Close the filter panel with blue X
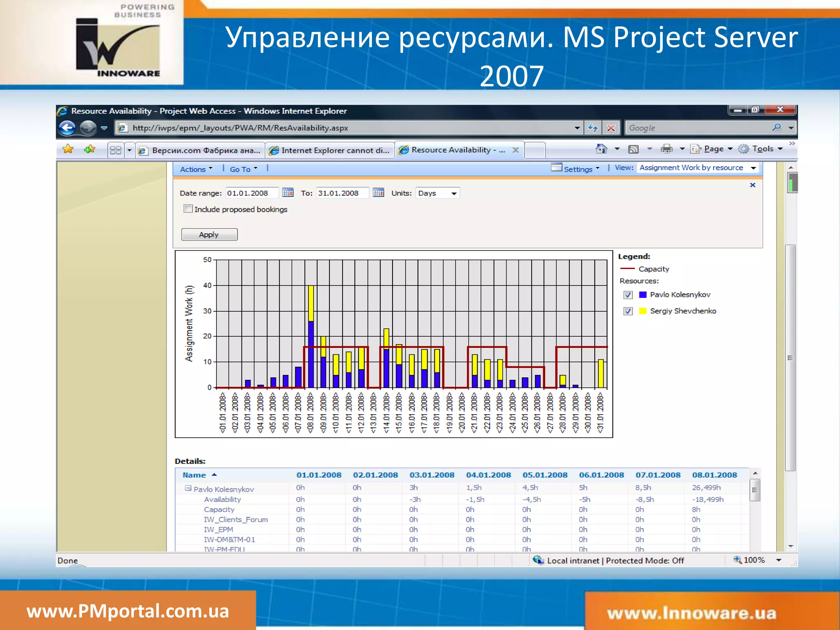The image size is (840, 630). point(753,185)
